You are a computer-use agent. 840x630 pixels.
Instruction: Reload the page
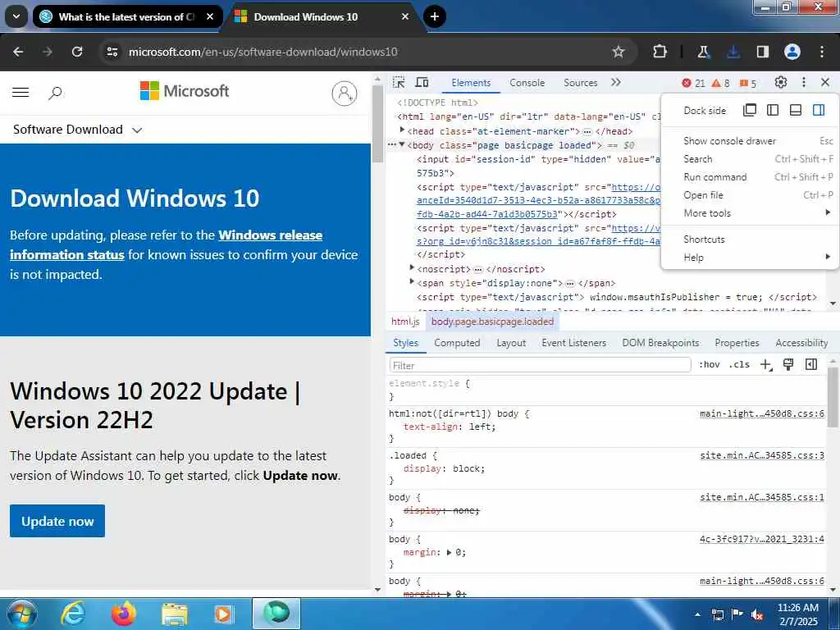[x=77, y=52]
